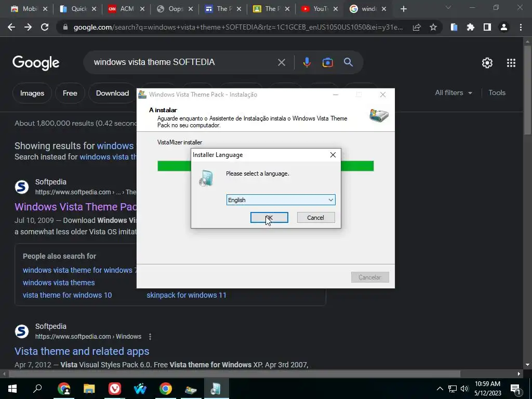The height and width of the screenshot is (399, 532).
Task: Select the Free filter chip
Action: (x=70, y=93)
